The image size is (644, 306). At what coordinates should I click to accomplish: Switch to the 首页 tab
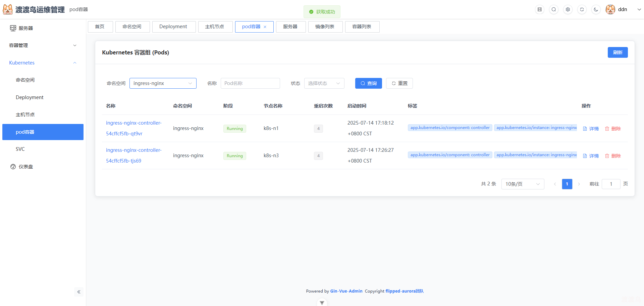100,27
